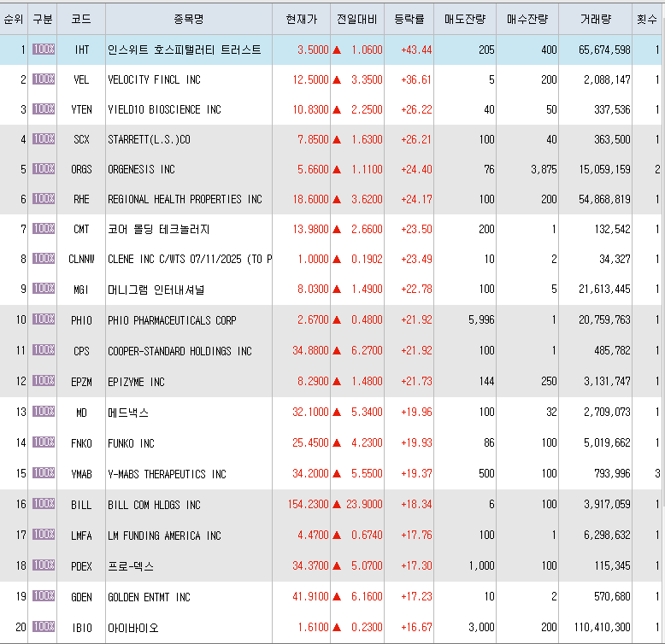Sort by the 종목명 column header

click(189, 19)
